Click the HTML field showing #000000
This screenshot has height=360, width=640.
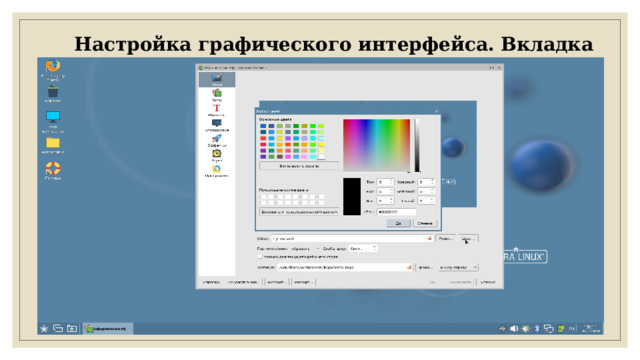pos(396,212)
